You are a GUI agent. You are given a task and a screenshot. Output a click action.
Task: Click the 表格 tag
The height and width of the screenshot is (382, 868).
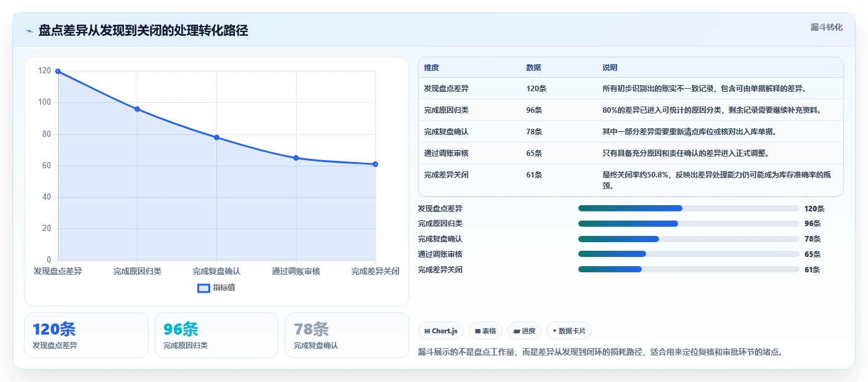click(x=485, y=331)
